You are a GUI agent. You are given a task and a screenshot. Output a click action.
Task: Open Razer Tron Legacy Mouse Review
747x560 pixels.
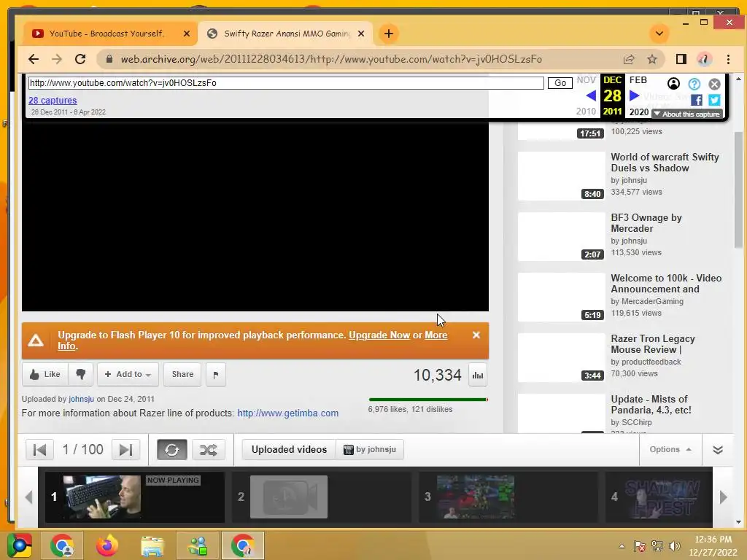(x=653, y=344)
